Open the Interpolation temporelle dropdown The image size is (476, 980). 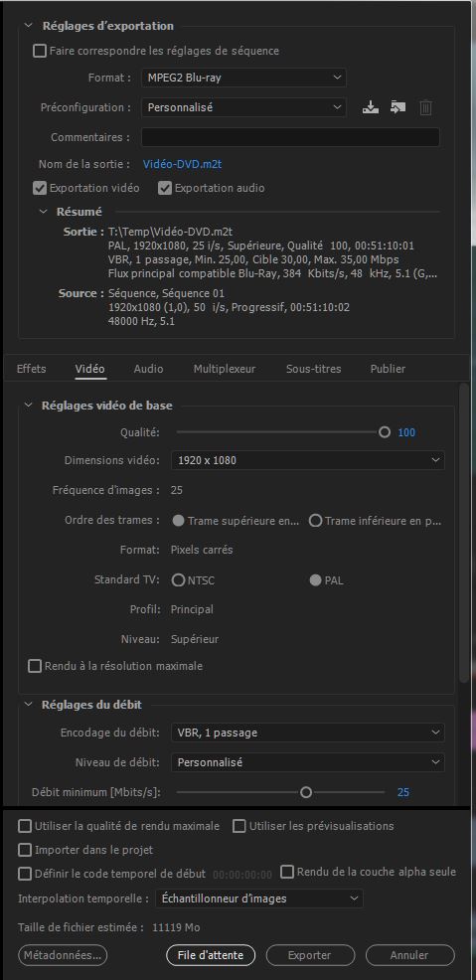click(258, 898)
